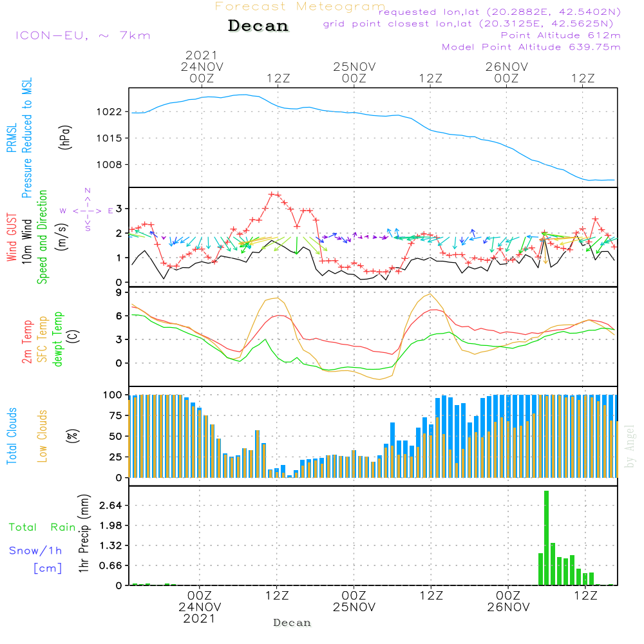The width and height of the screenshot is (644, 644).
Task: Click the wind direction compass rose legend
Action: pos(88,210)
